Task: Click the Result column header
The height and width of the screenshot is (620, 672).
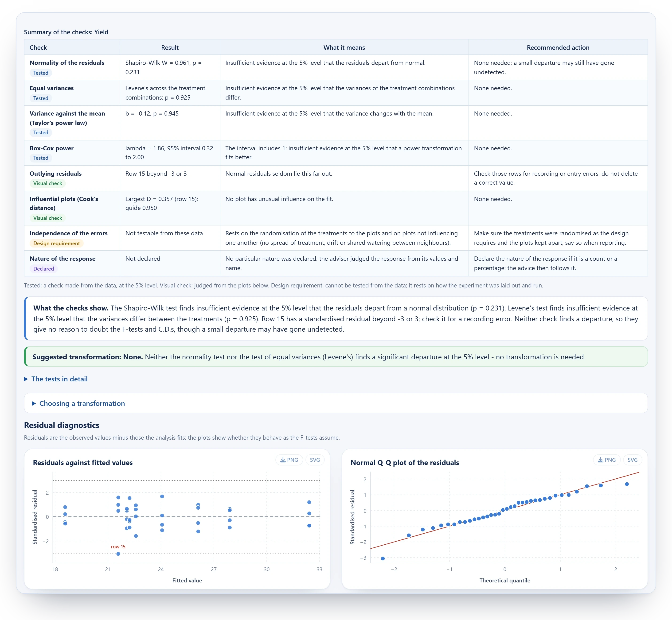Action: coord(170,47)
